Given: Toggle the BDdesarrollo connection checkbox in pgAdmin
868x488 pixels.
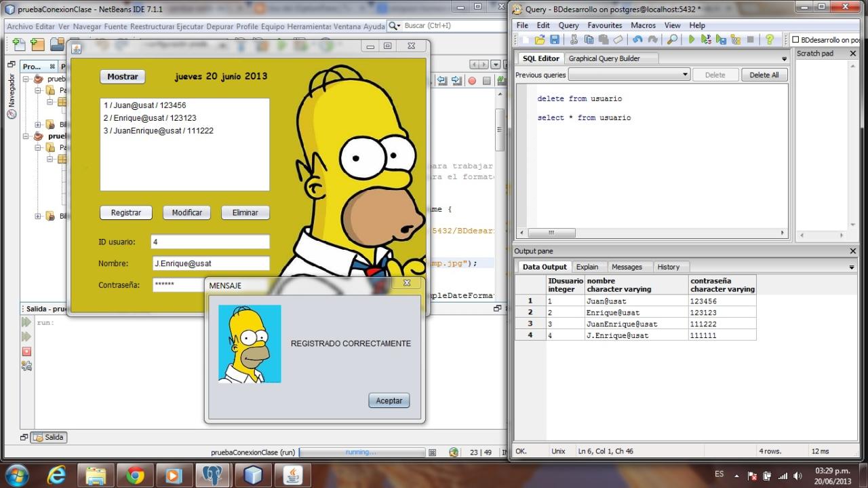Looking at the screenshot, I should coord(795,40).
